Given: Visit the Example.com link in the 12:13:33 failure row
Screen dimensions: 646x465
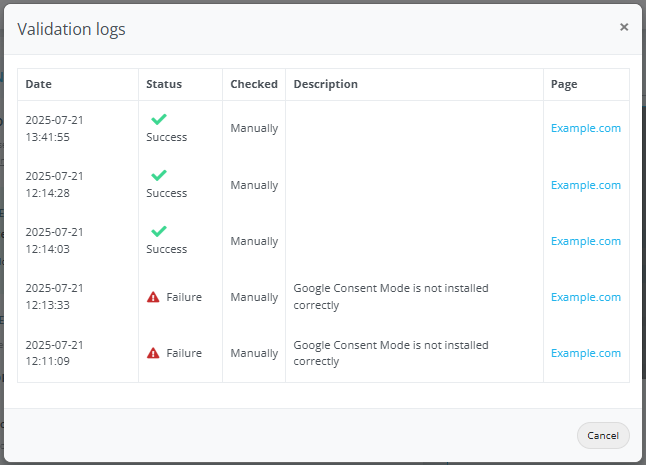Looking at the screenshot, I should [x=585, y=297].
